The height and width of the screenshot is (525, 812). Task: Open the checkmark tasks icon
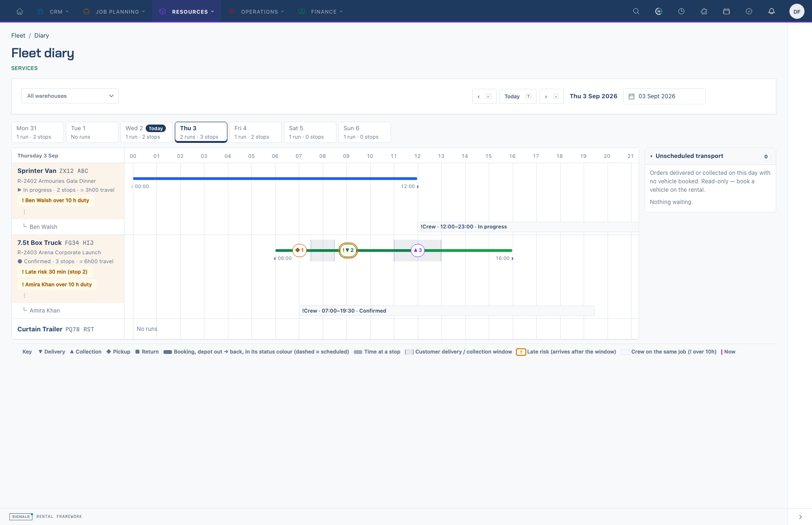pos(749,11)
